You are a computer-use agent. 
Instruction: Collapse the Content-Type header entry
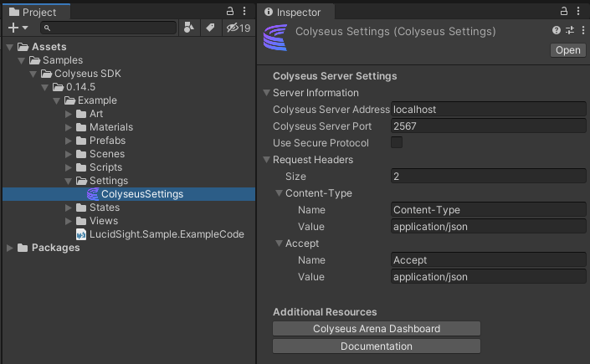coord(279,193)
